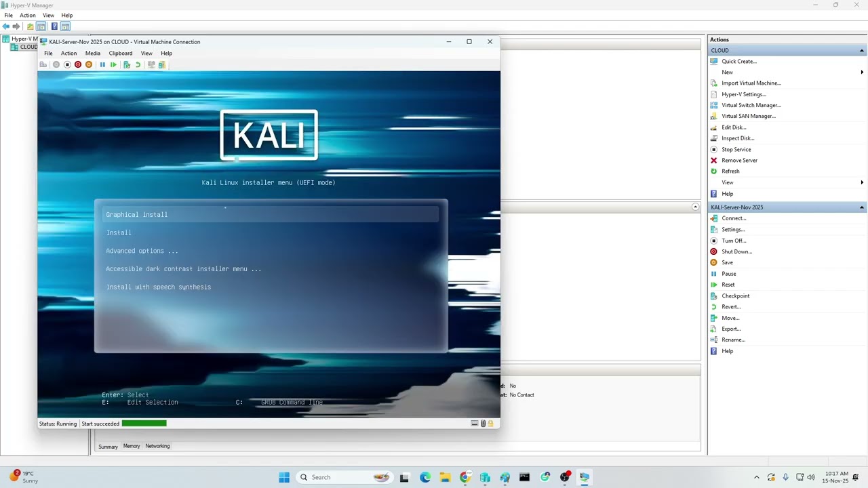Open Virtual SAN Manager...
Viewport: 868px width, 488px height.
pyautogui.click(x=748, y=116)
